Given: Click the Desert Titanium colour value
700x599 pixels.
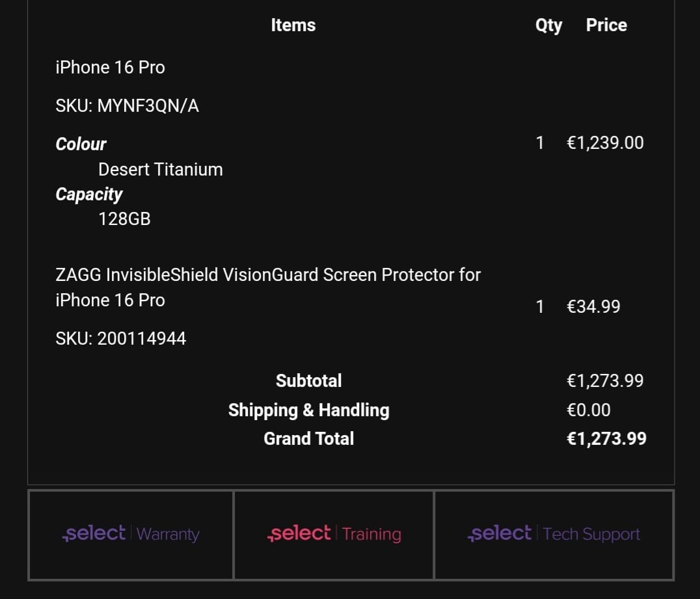Looking at the screenshot, I should [160, 170].
